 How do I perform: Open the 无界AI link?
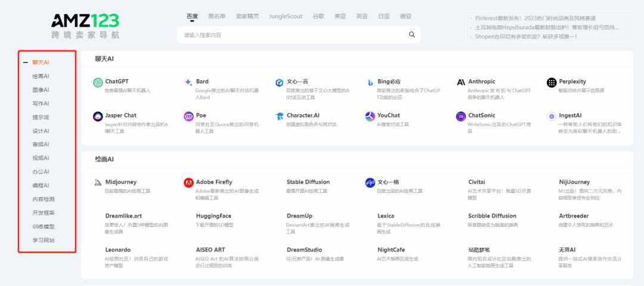567,250
